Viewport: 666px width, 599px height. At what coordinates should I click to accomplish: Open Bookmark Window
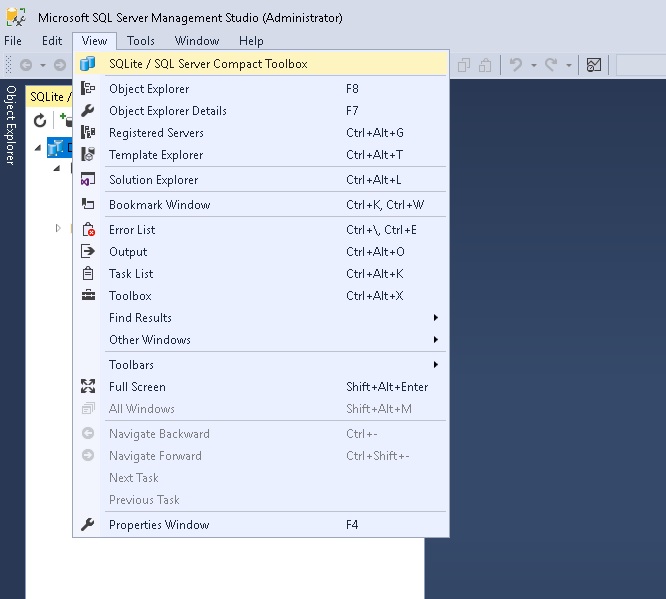pyautogui.click(x=261, y=205)
